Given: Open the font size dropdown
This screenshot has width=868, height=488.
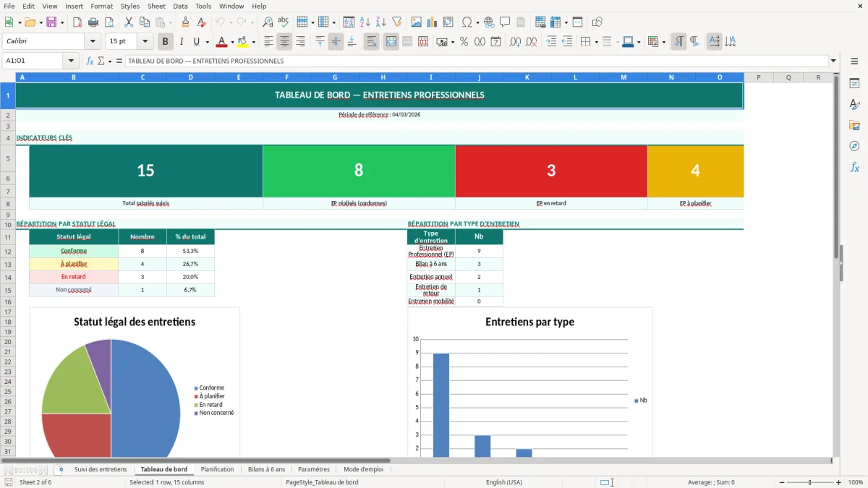Looking at the screenshot, I should coord(145,42).
